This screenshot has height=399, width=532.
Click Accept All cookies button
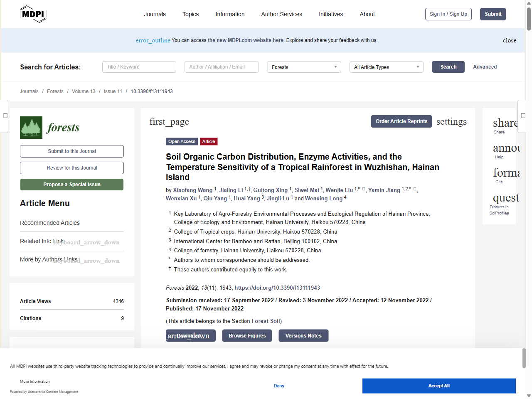pos(438,386)
